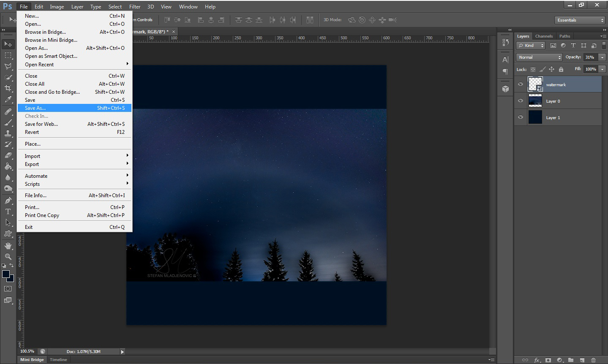Open the Opacity slider dropdown arrow

pyautogui.click(x=602, y=57)
